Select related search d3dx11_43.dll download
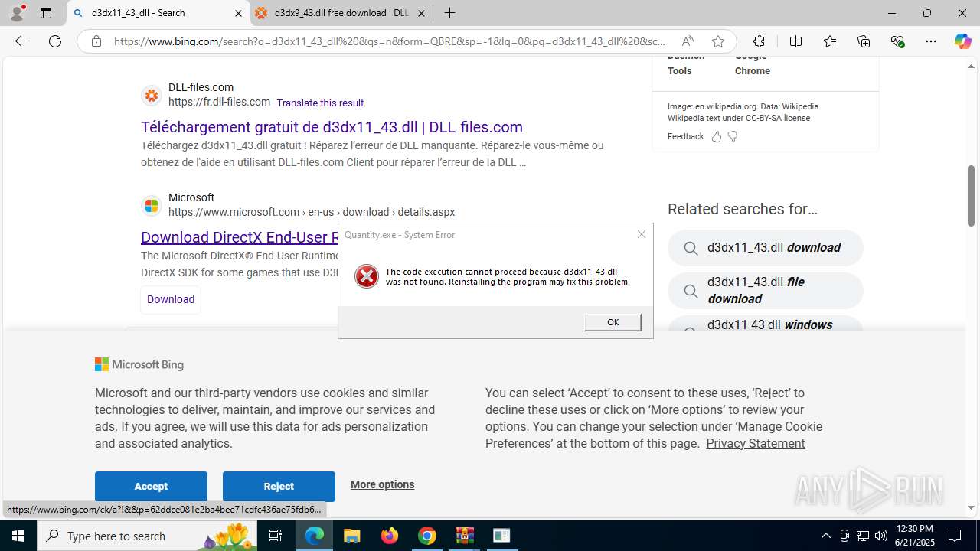 click(x=766, y=248)
